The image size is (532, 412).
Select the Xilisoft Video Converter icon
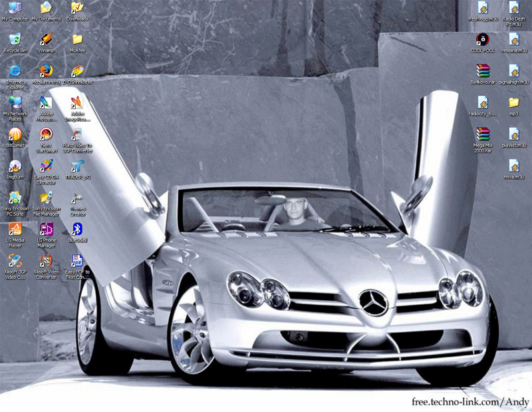tap(46, 260)
